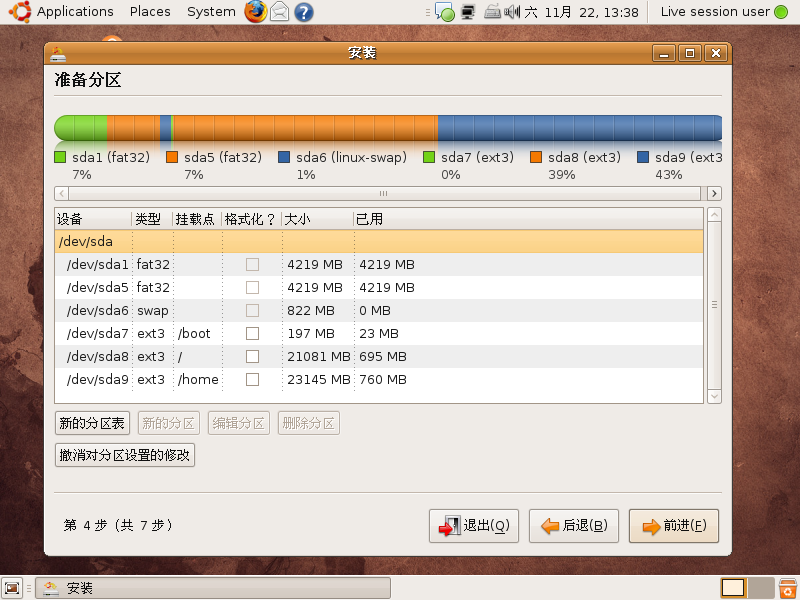800x600 pixels.
Task: Click the 设备 column header
Action: click(x=93, y=219)
